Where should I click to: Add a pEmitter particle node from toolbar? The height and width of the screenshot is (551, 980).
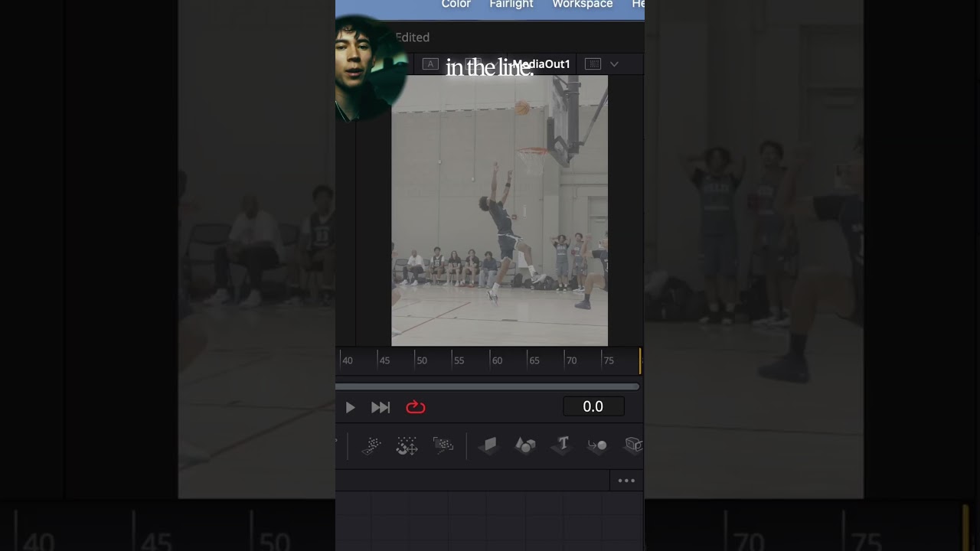371,445
